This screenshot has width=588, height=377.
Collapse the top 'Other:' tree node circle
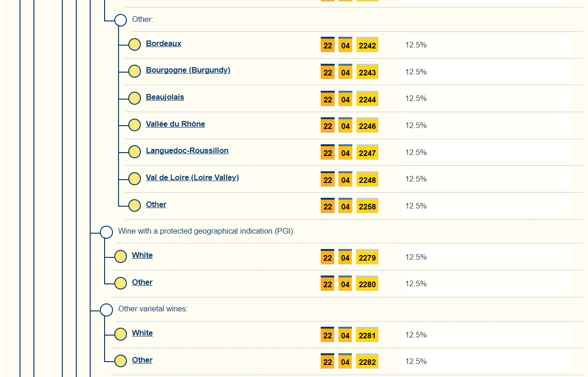coord(120,20)
